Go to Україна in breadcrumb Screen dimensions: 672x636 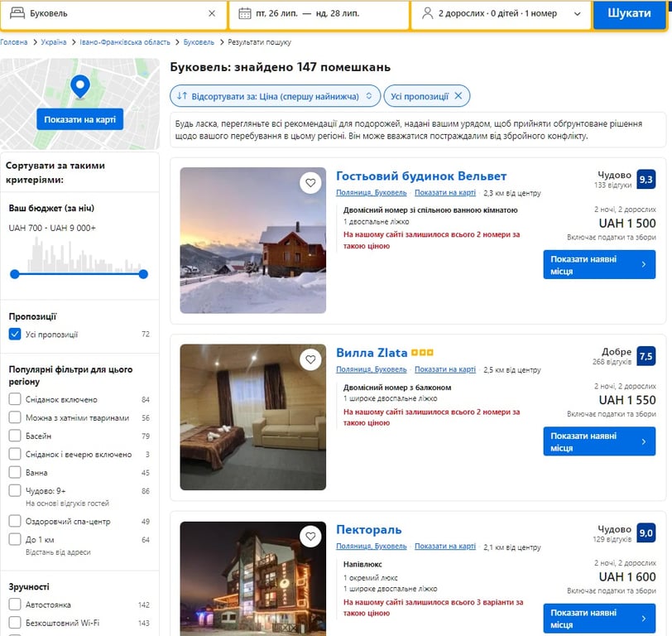click(54, 42)
